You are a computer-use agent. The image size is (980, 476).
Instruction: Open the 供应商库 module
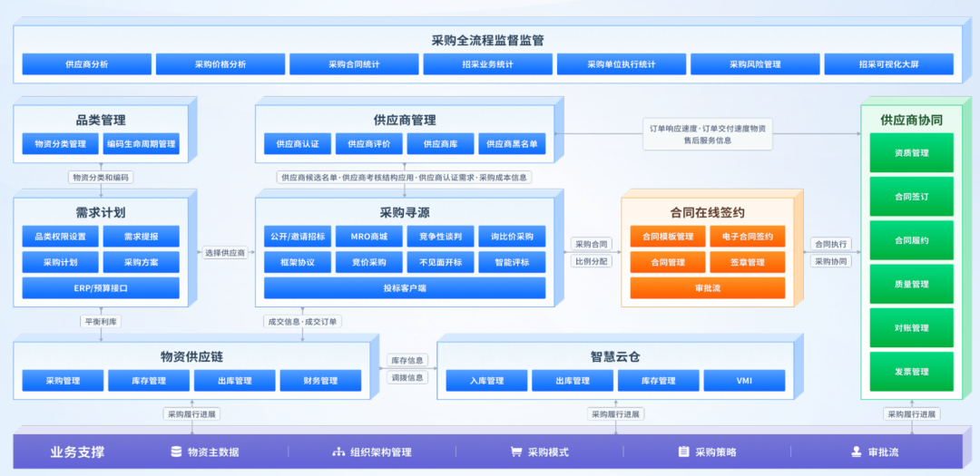pyautogui.click(x=441, y=143)
